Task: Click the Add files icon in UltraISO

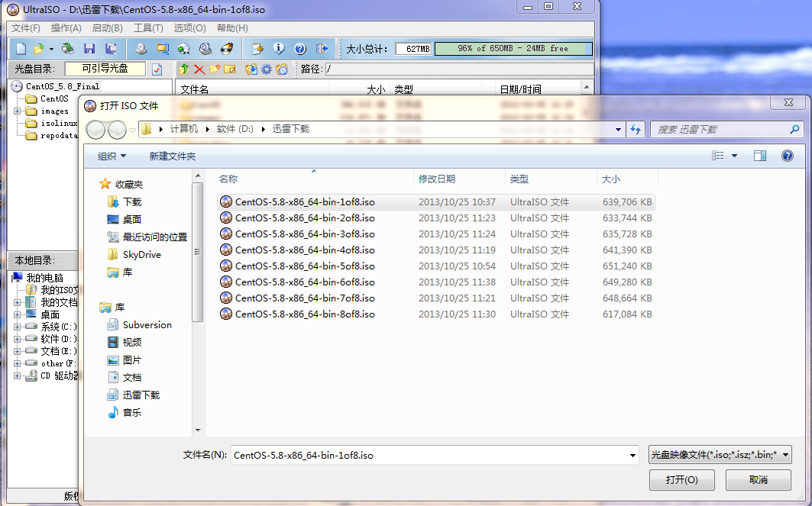Action: point(251,69)
